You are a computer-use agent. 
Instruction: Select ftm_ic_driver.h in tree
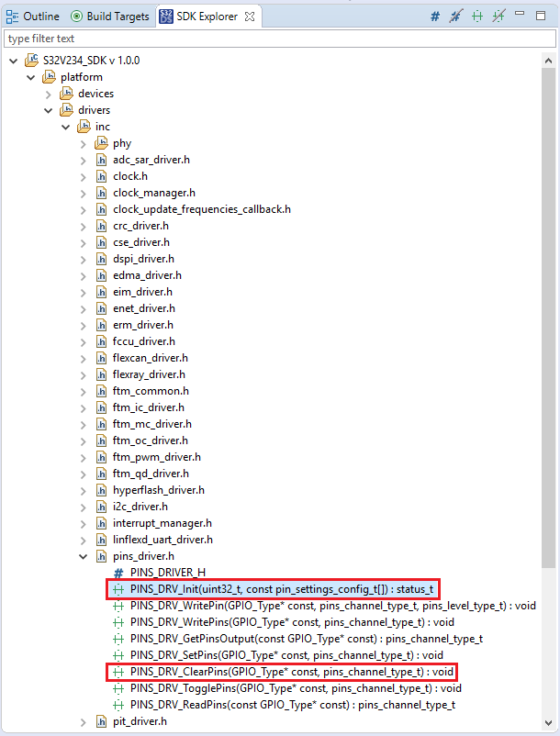tap(149, 407)
